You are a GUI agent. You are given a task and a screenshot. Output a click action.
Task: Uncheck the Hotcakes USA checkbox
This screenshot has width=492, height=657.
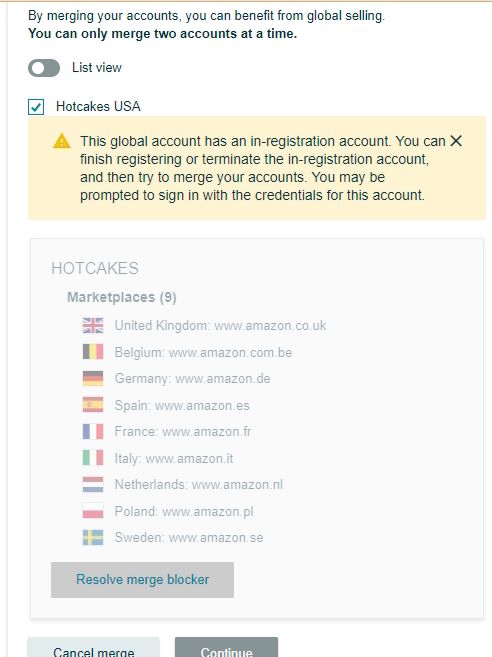pyautogui.click(x=36, y=107)
